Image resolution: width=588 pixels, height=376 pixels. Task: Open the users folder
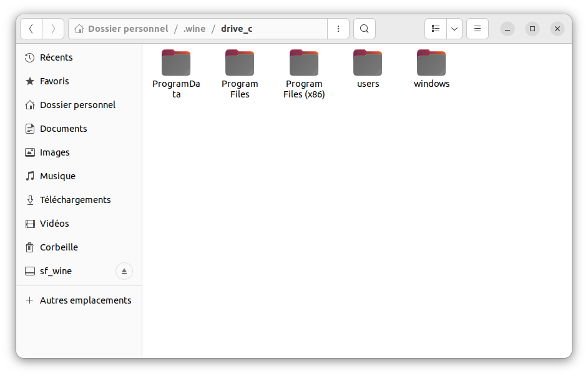[x=368, y=69]
